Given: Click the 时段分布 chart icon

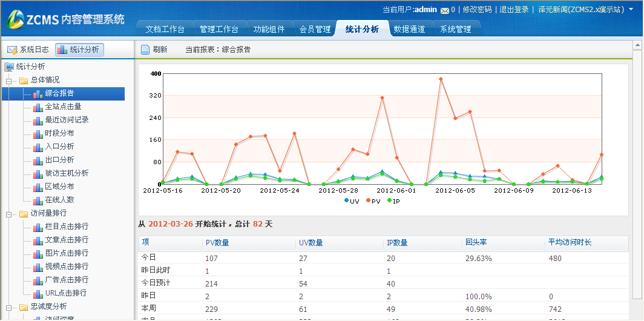Looking at the screenshot, I should 38,133.
